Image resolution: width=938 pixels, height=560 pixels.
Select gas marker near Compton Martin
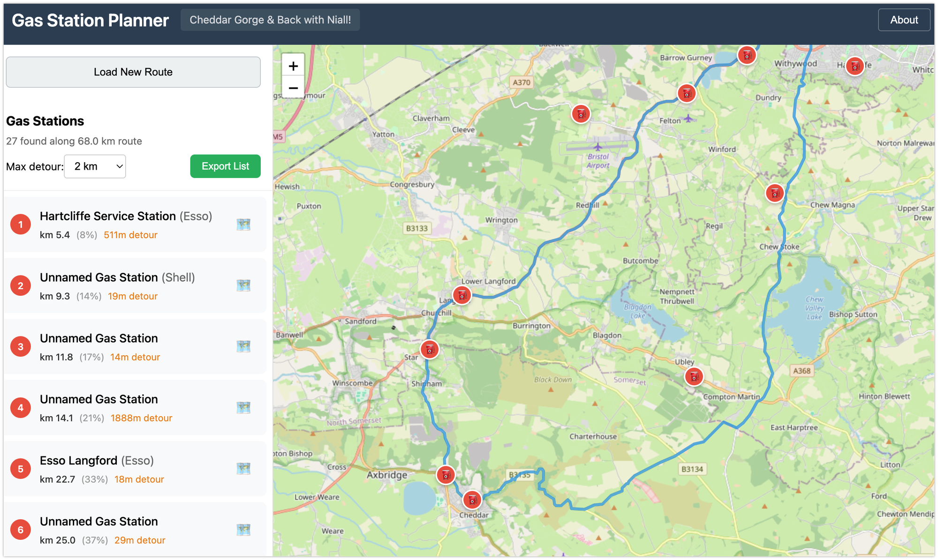pos(694,376)
